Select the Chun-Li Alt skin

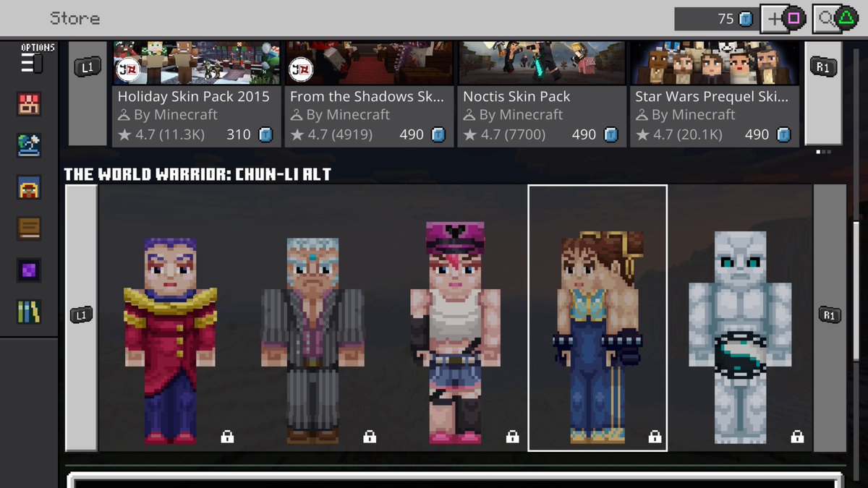coord(597,318)
